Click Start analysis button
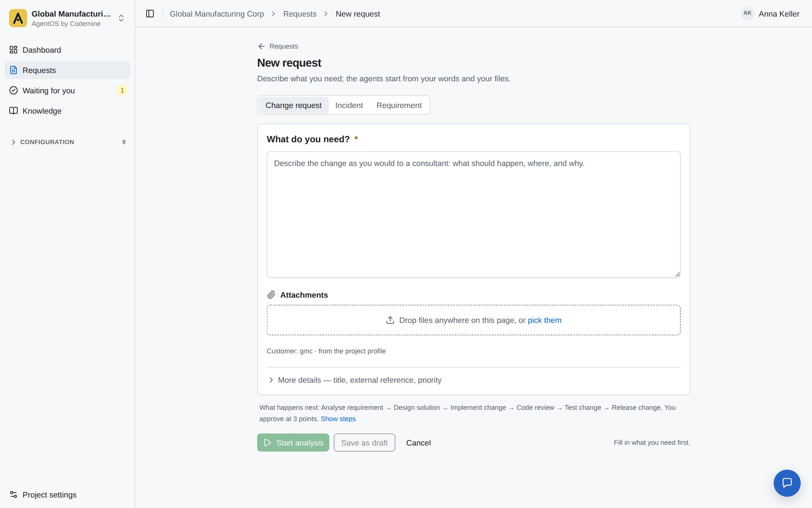This screenshot has height=508, width=812. tap(293, 443)
